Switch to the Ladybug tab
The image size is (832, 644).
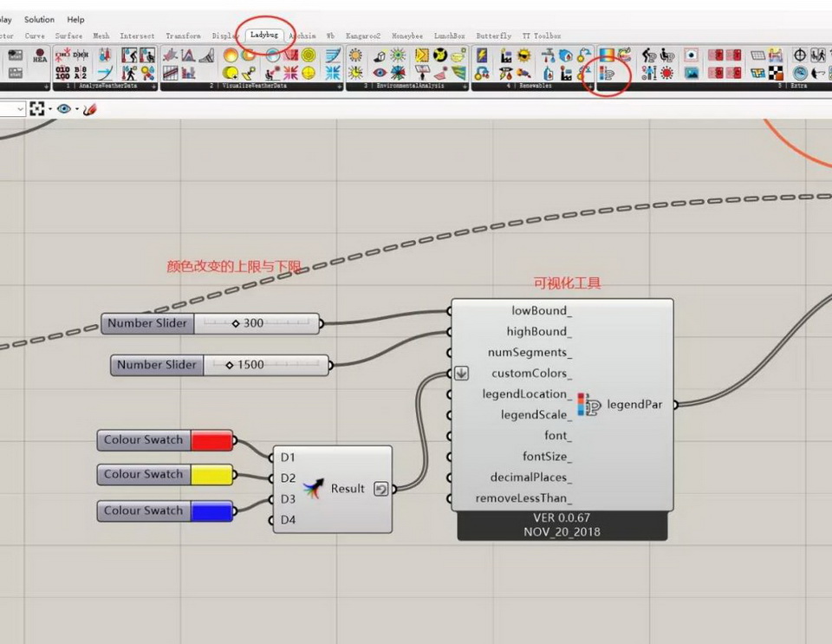click(x=263, y=36)
